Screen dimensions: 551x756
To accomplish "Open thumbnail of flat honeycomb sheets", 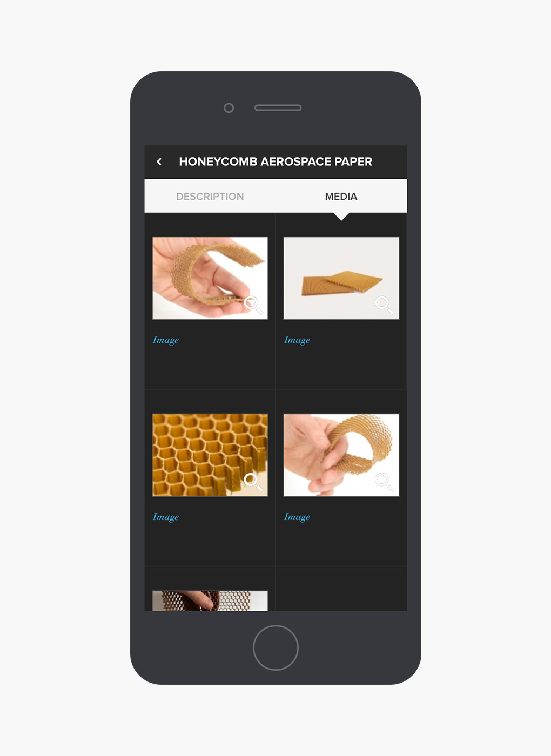I will tap(341, 278).
